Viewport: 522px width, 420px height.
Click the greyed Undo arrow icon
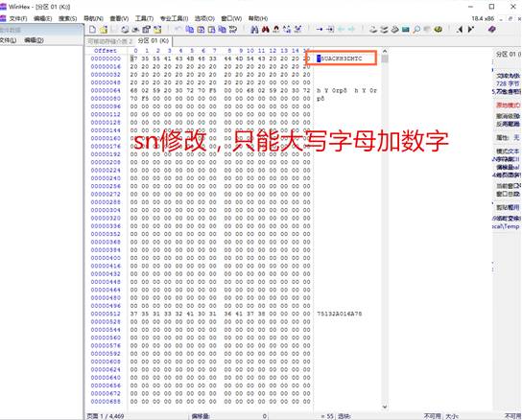(178, 30)
